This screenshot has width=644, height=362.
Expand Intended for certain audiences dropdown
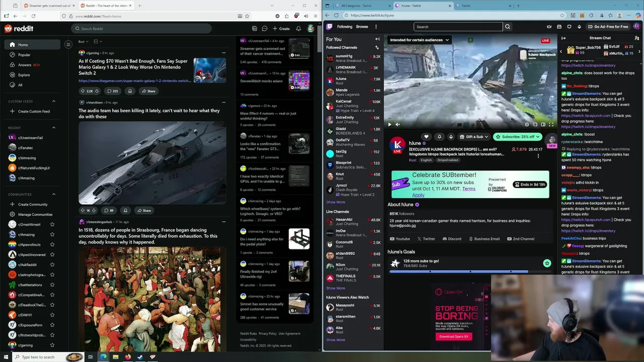point(420,40)
